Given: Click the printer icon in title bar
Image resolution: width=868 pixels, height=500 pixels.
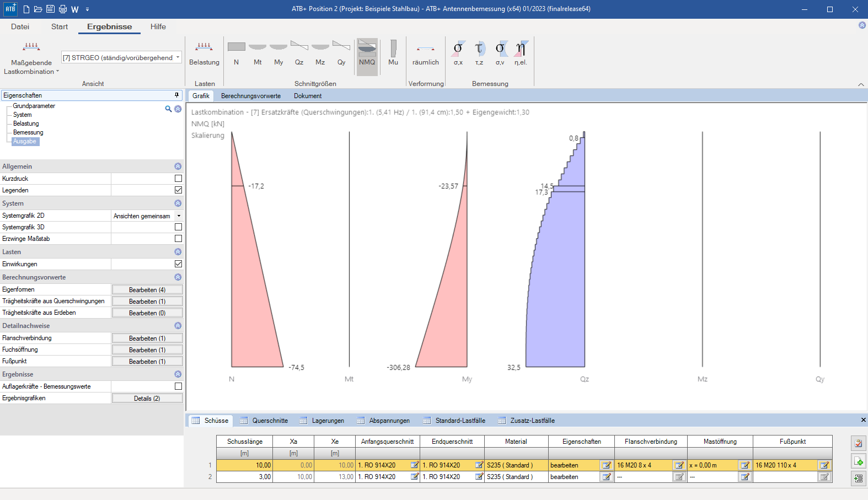Looking at the screenshot, I should (62, 9).
